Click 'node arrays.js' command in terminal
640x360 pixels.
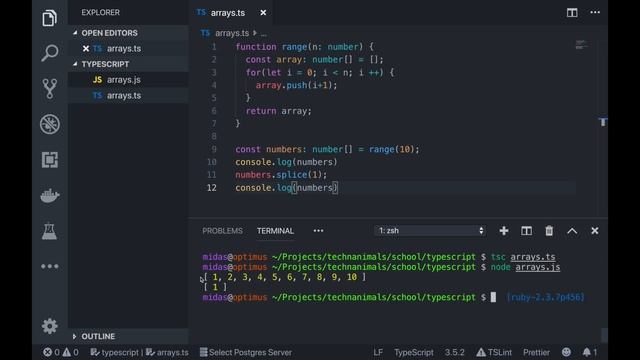click(525, 267)
